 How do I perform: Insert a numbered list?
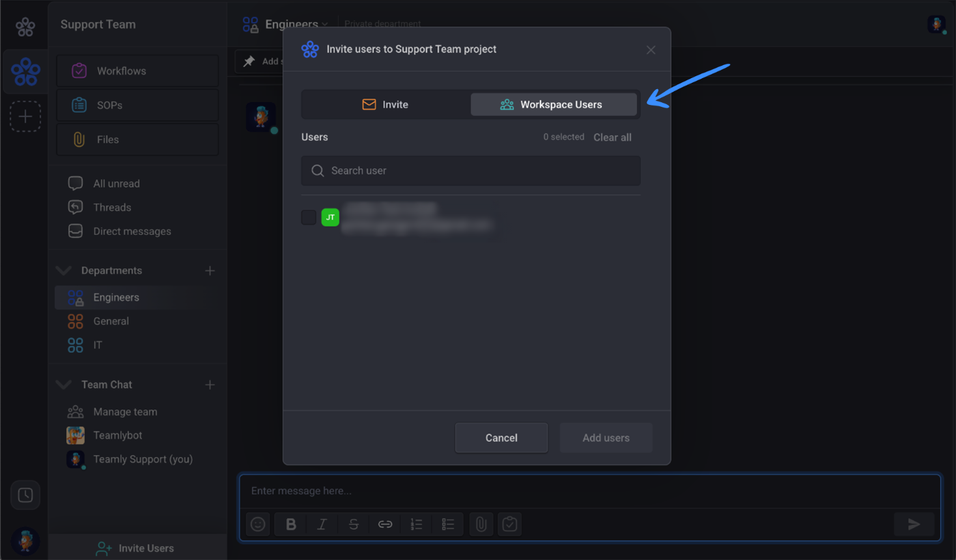416,524
